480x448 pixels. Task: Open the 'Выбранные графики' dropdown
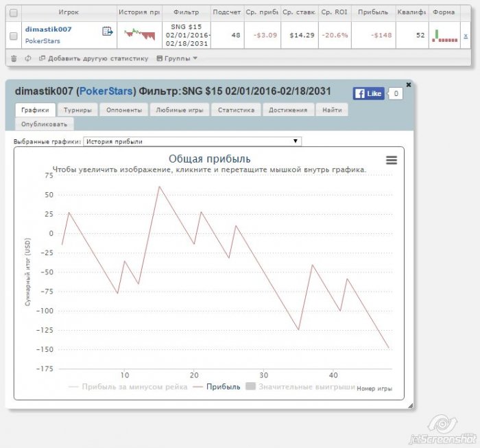192,141
